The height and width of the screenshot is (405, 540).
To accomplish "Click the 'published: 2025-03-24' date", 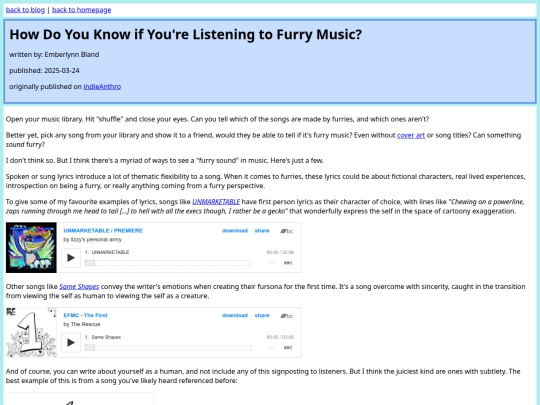I will [44, 71].
